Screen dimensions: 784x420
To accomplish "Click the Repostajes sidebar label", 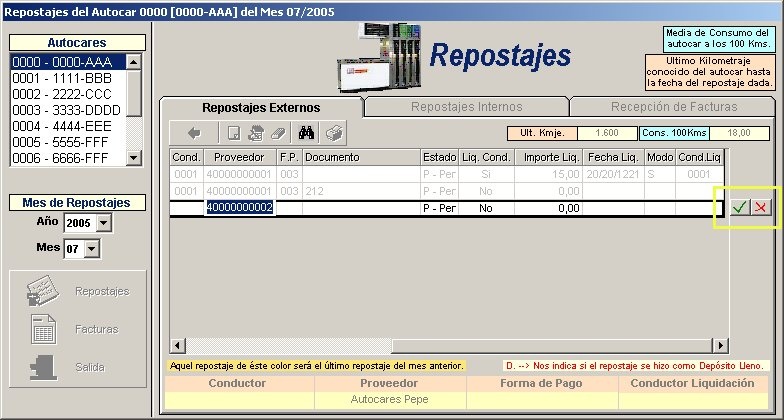I will [102, 292].
